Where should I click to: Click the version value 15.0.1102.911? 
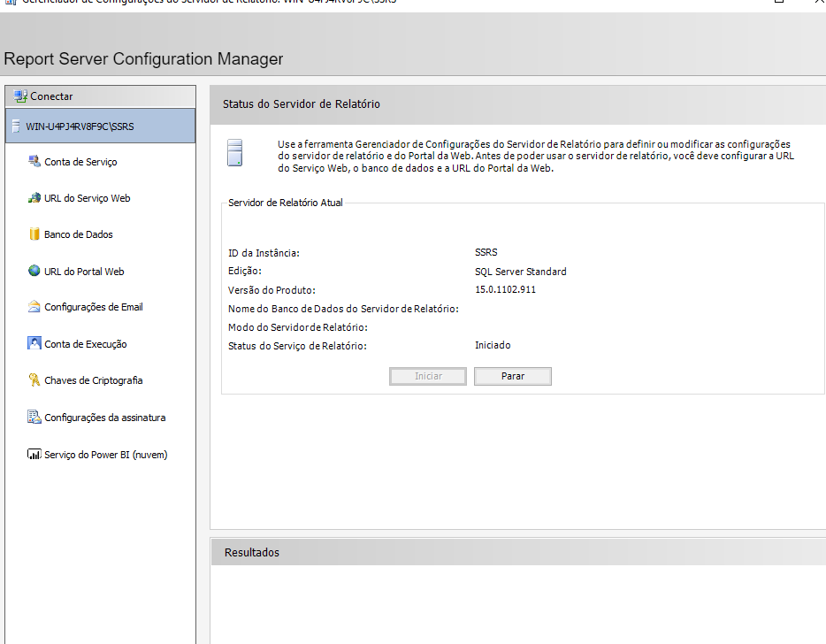coord(505,289)
